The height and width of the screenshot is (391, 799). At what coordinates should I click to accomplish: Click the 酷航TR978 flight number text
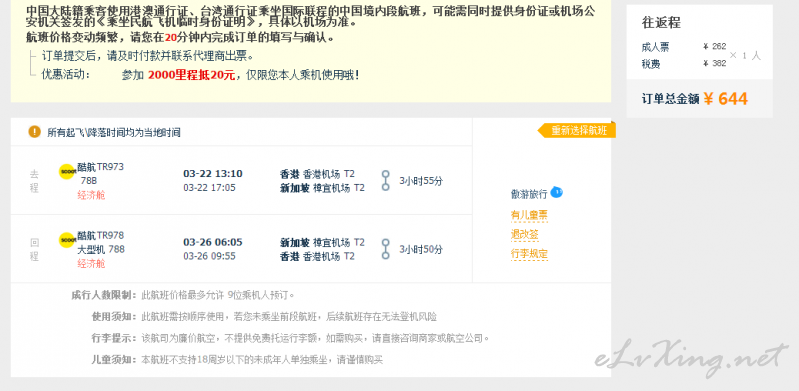click(x=100, y=236)
